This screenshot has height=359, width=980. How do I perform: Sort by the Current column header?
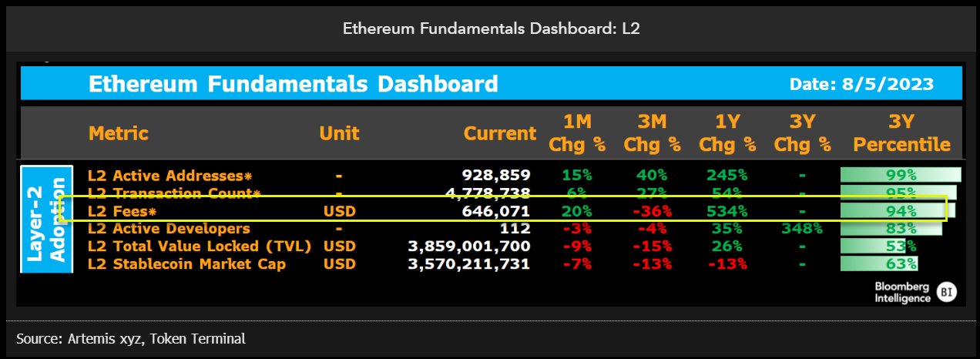pyautogui.click(x=500, y=133)
